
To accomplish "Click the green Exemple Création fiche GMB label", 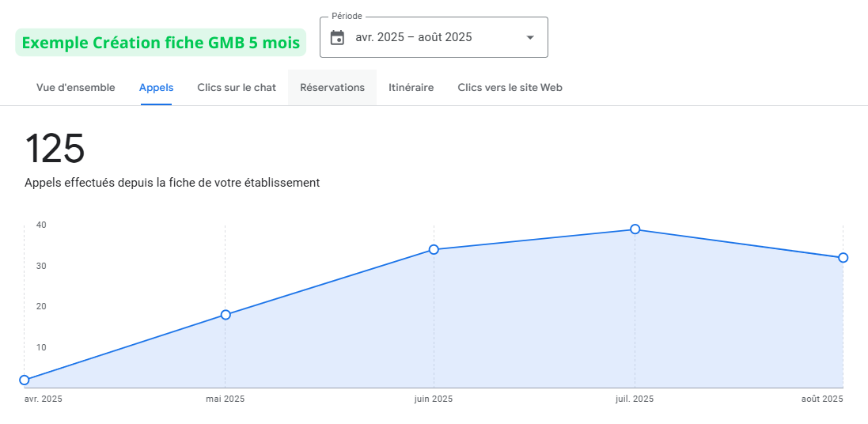I will (x=161, y=43).
